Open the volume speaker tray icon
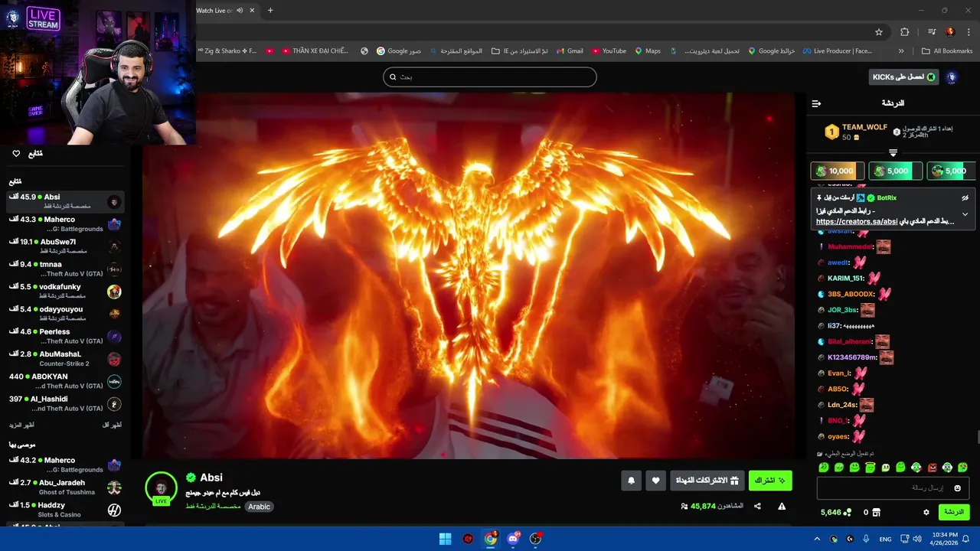Screen dimensions: 980x551 916,539
